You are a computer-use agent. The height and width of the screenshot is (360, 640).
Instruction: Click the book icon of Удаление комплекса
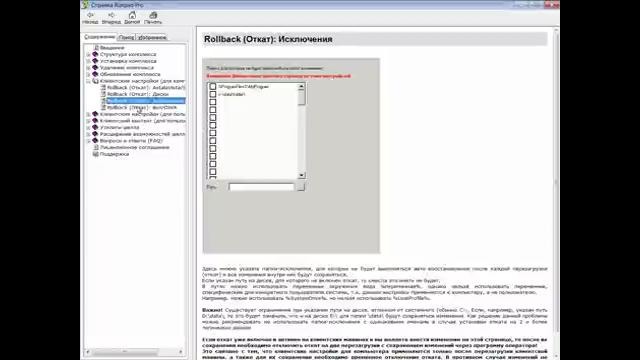[x=95, y=68]
